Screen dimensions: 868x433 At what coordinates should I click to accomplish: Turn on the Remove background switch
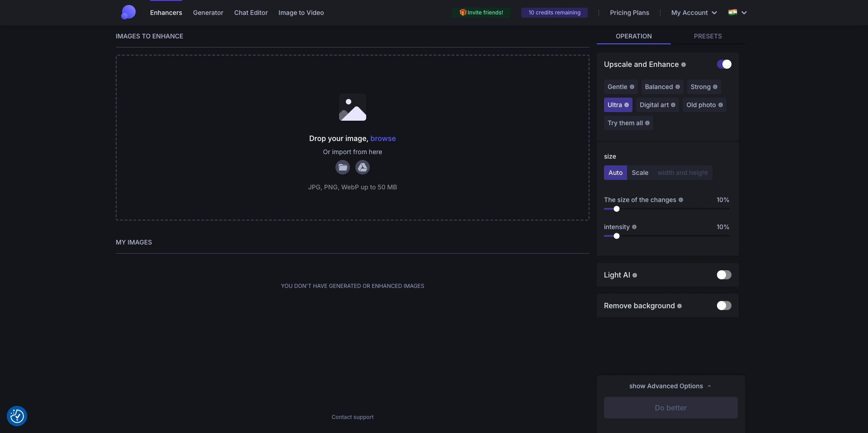[724, 306]
